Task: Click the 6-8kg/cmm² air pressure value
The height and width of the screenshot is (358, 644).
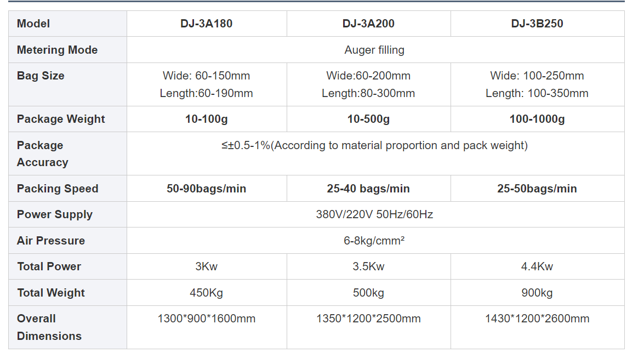Action: (x=374, y=241)
